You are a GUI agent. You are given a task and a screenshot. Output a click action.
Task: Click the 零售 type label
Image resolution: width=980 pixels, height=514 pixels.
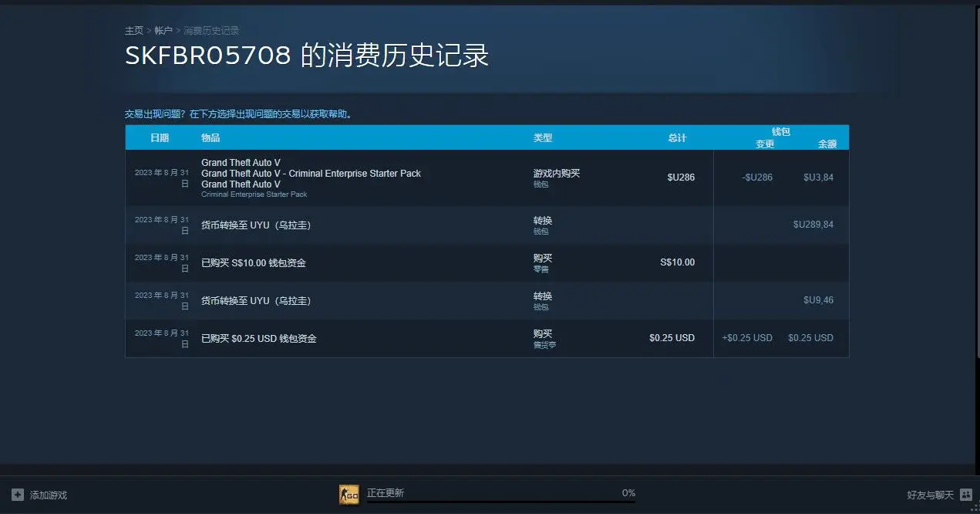pyautogui.click(x=541, y=270)
